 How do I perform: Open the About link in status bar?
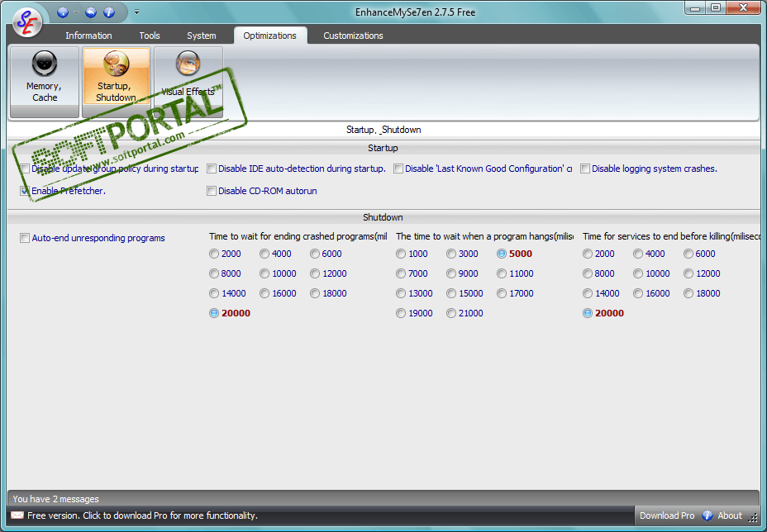click(730, 515)
